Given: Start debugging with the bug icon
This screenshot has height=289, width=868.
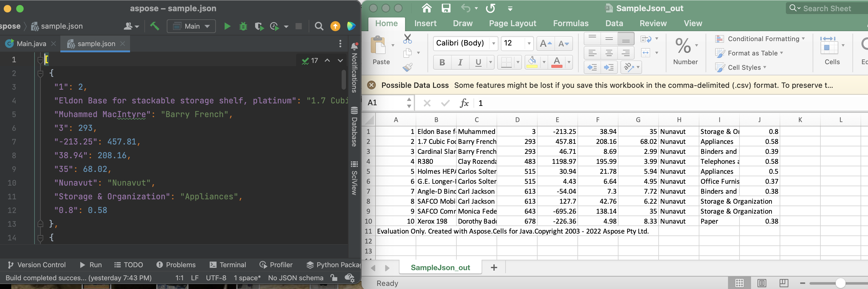Looking at the screenshot, I should (243, 26).
